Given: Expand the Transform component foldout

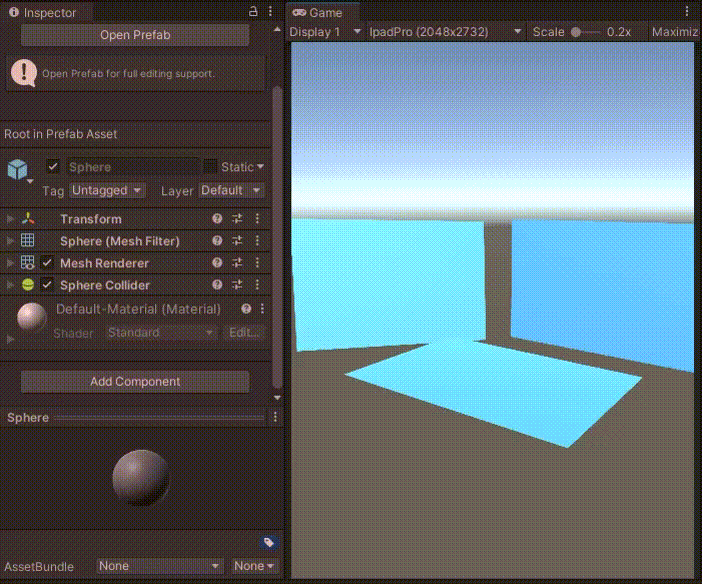Looking at the screenshot, I should (x=10, y=219).
